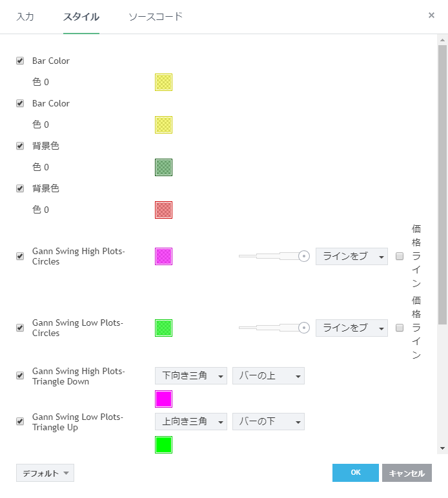Enable 価格ライン for Gann Swing Low Circles

click(400, 328)
